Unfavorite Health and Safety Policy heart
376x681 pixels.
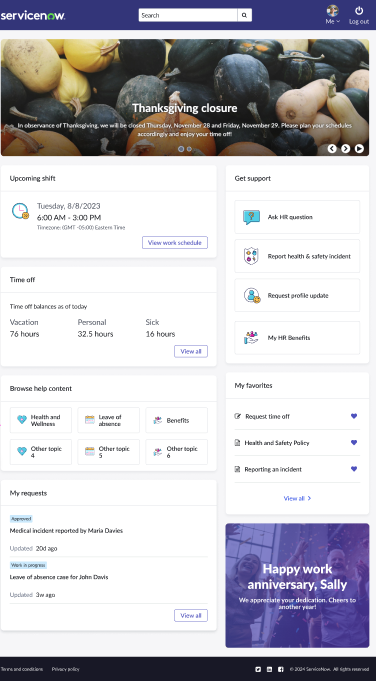354,443
